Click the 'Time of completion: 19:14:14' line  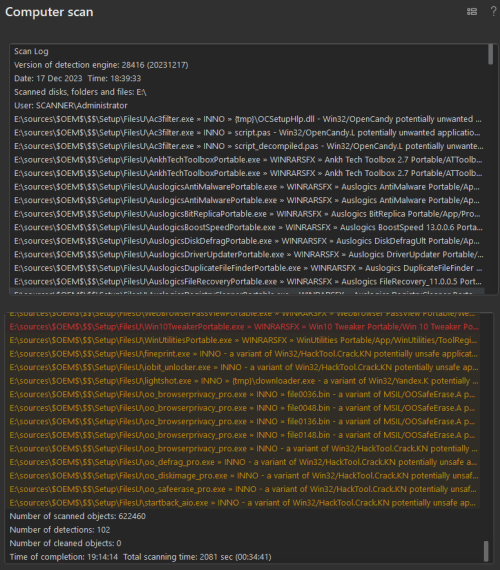click(x=140, y=557)
